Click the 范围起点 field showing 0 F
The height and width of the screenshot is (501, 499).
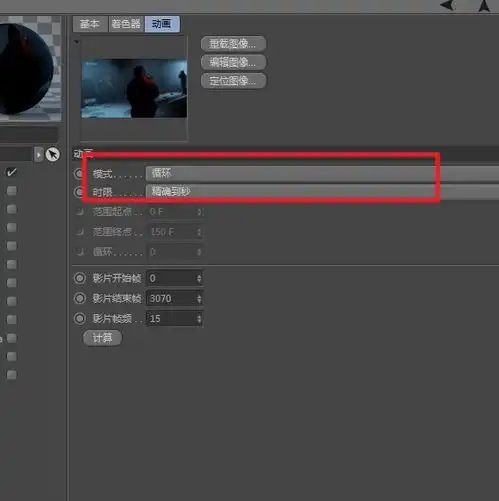[x=174, y=212]
